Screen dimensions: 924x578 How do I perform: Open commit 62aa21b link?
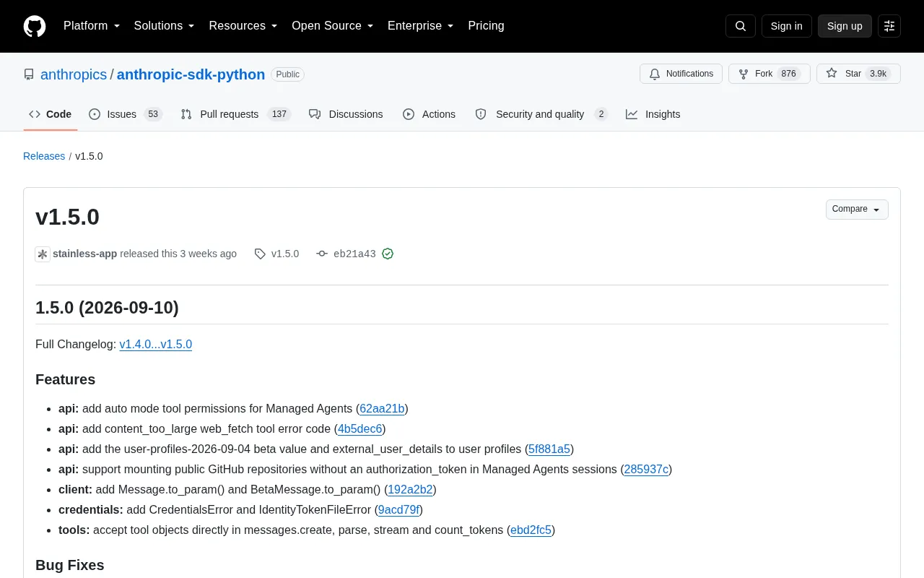click(x=382, y=408)
